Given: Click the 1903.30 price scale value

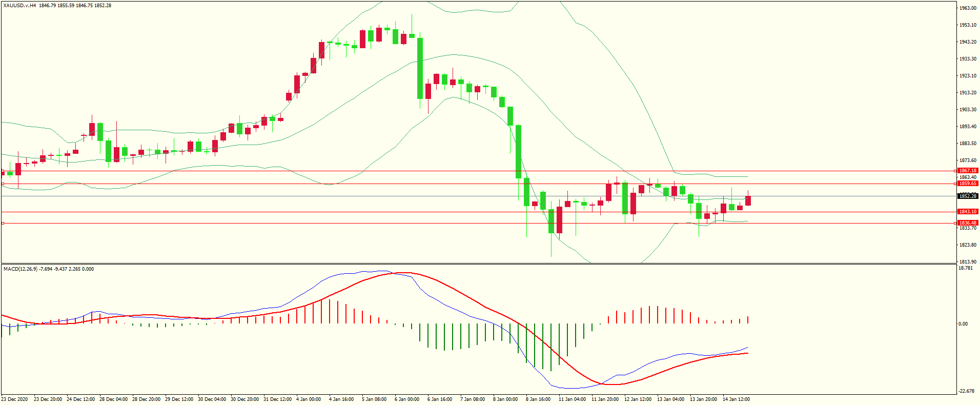Looking at the screenshot, I should pyautogui.click(x=968, y=110).
